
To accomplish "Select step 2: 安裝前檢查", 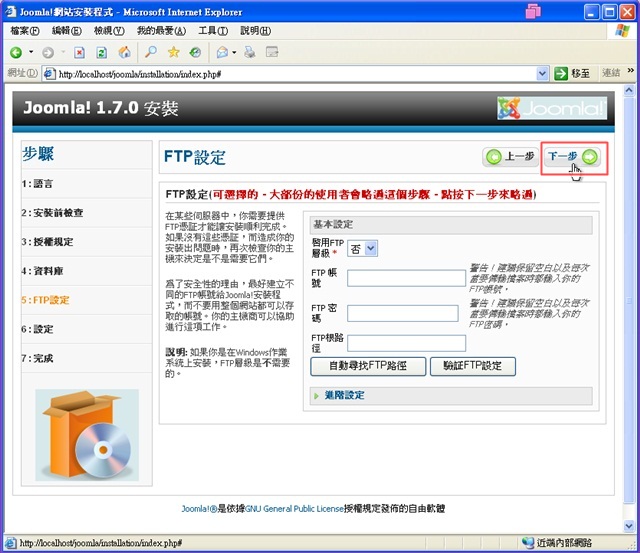I will pyautogui.click(x=52, y=213).
